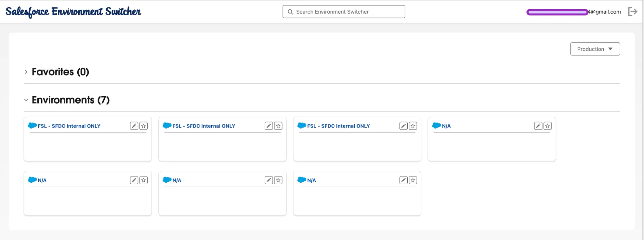Image resolution: width=644 pixels, height=240 pixels.
Task: Star the first N/A card in the bottom row
Action: click(x=144, y=180)
